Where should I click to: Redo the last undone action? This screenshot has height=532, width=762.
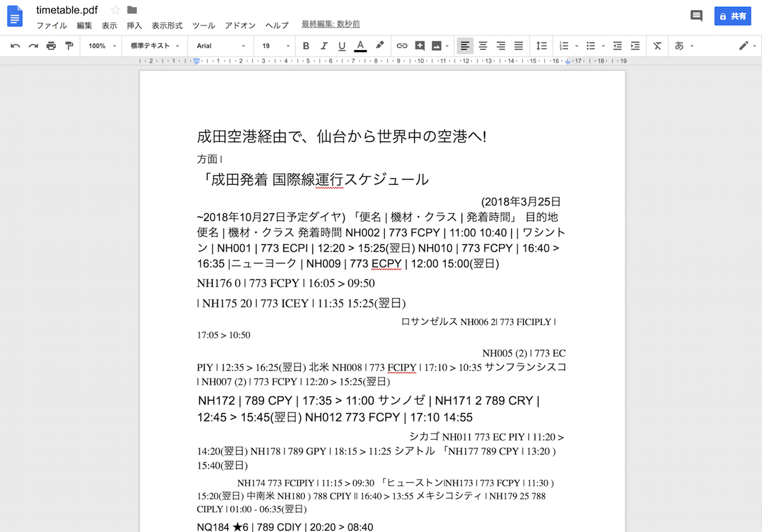pyautogui.click(x=33, y=46)
